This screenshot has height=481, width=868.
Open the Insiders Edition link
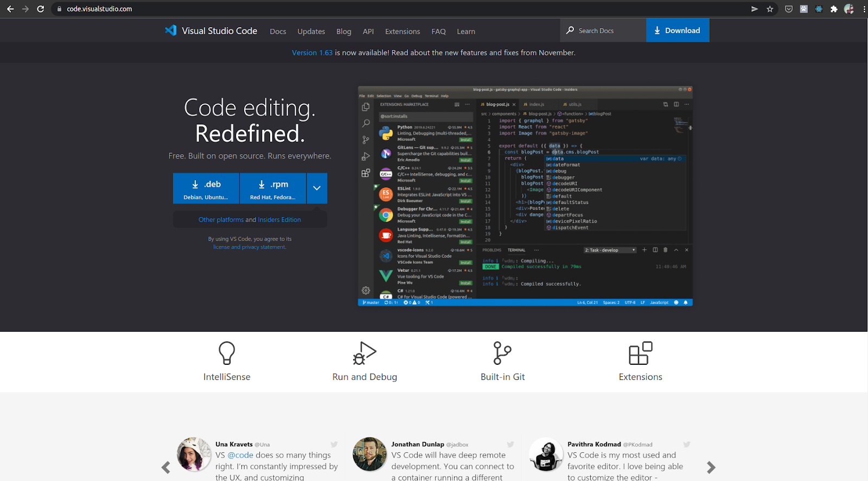[279, 220]
